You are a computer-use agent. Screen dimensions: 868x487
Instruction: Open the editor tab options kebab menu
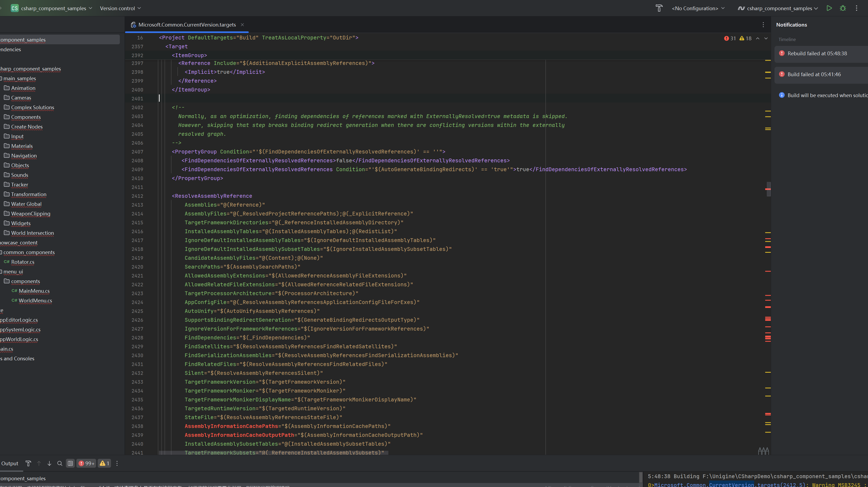(x=763, y=25)
